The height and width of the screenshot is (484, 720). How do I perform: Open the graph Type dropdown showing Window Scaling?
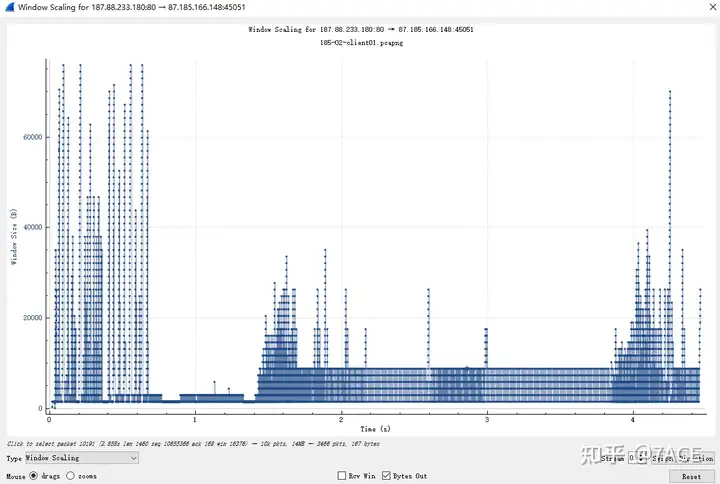[81, 458]
